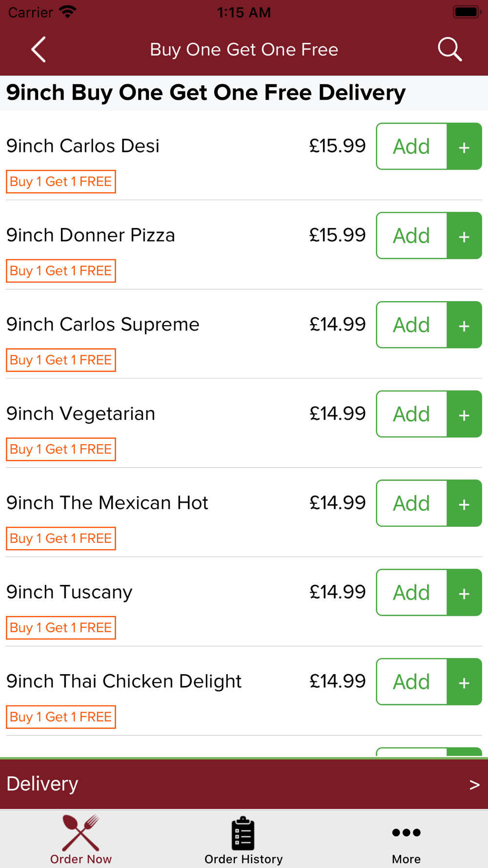Tap the back arrow icon

click(39, 49)
